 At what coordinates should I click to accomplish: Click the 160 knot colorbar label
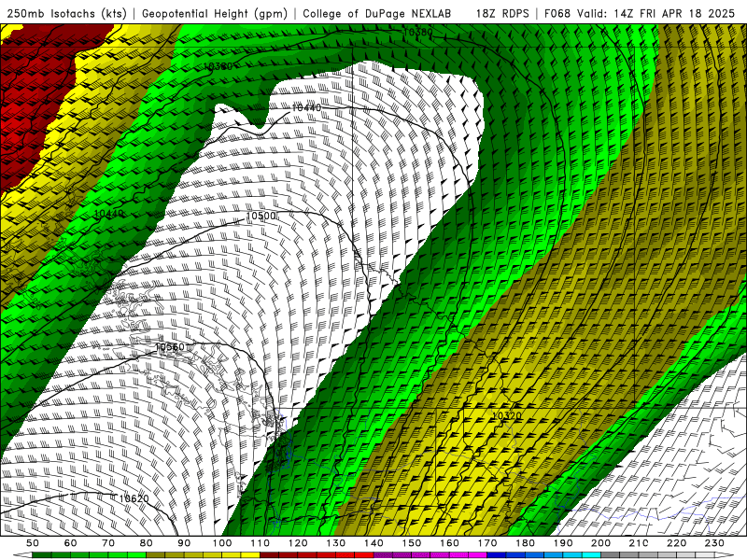[449, 543]
